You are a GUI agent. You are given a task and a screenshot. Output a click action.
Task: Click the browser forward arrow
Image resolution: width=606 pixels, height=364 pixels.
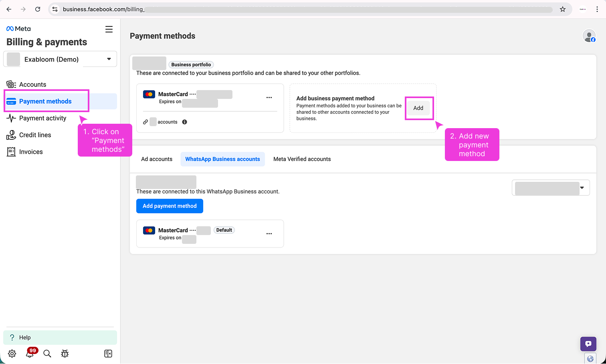coord(23,9)
